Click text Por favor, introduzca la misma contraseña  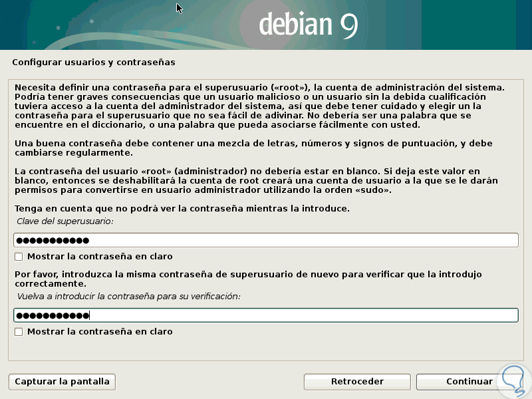click(x=248, y=279)
